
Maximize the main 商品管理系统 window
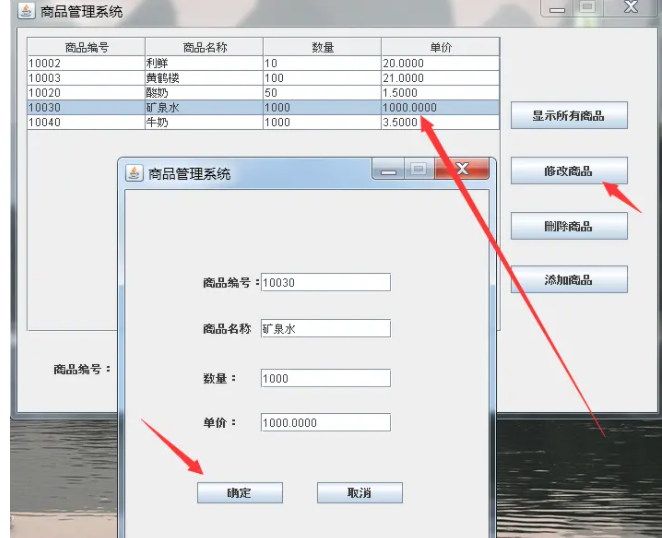(588, 8)
